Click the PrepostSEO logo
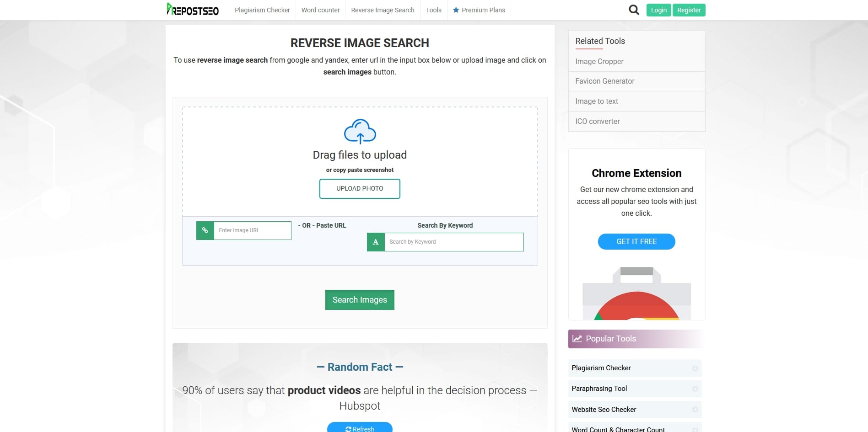The width and height of the screenshot is (868, 432). pyautogui.click(x=193, y=10)
